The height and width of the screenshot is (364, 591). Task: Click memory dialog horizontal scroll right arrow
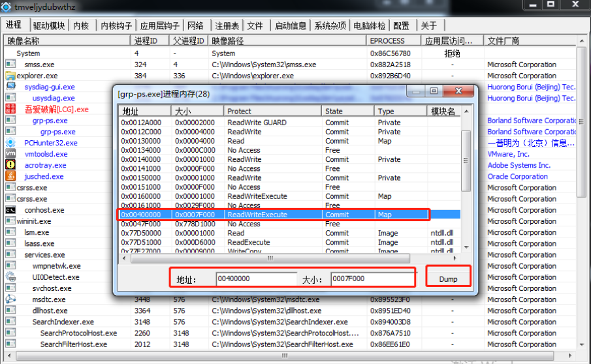click(455, 258)
